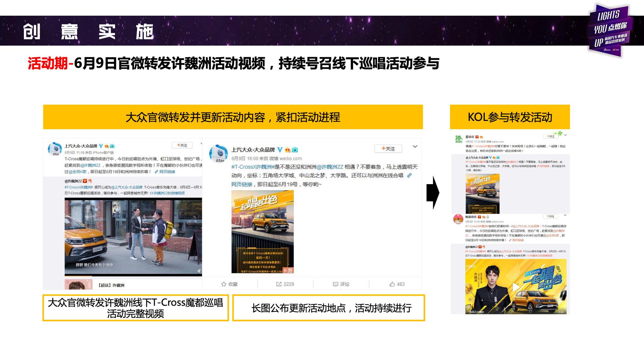Play the 许魏洲 T-Cross promo video
The image size is (644, 362).
[x=516, y=287]
